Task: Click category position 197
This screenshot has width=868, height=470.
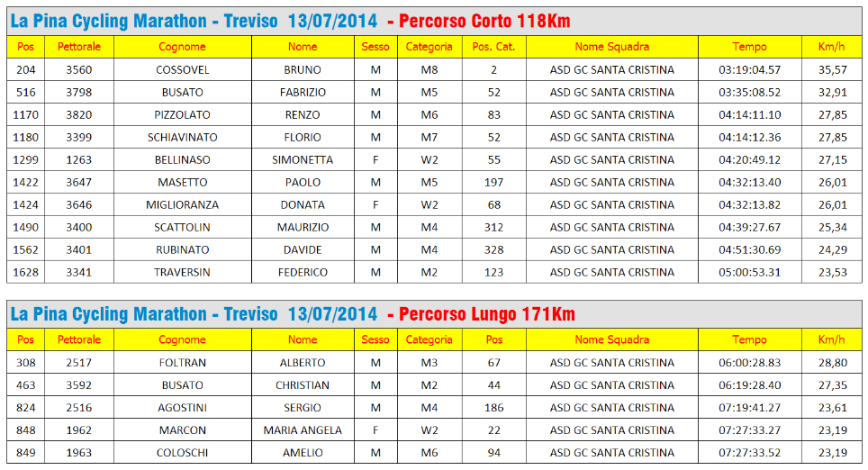Action: click(493, 183)
